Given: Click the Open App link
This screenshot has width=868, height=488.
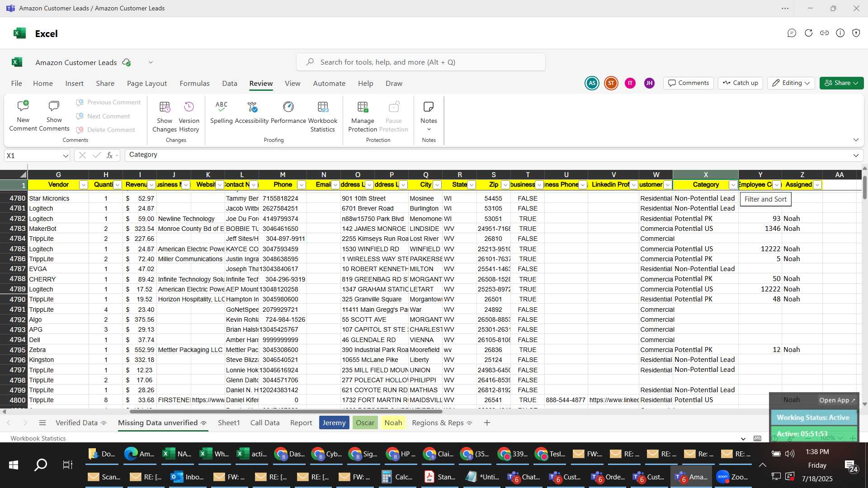Looking at the screenshot, I should pos(837,400).
